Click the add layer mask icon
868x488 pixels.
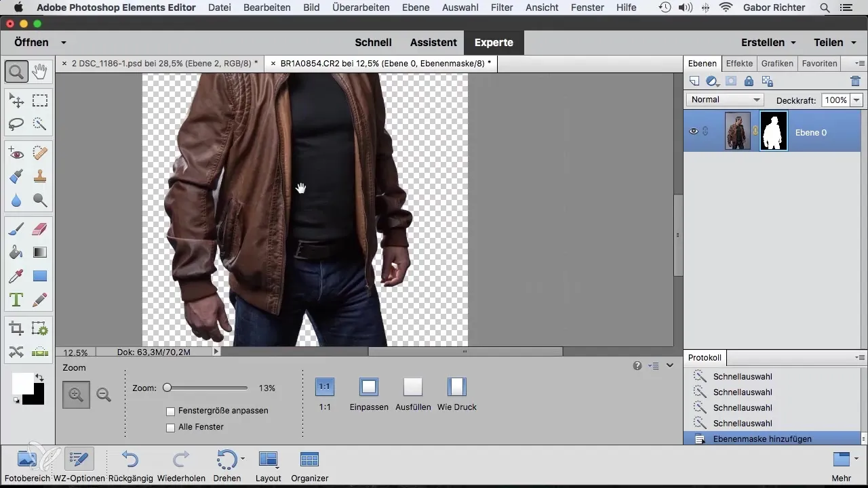tap(731, 81)
